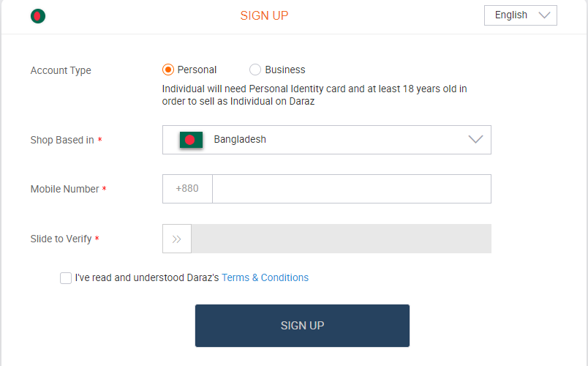
Task: Expand the Bangladesh dropdown using its chevron
Action: tap(475, 140)
